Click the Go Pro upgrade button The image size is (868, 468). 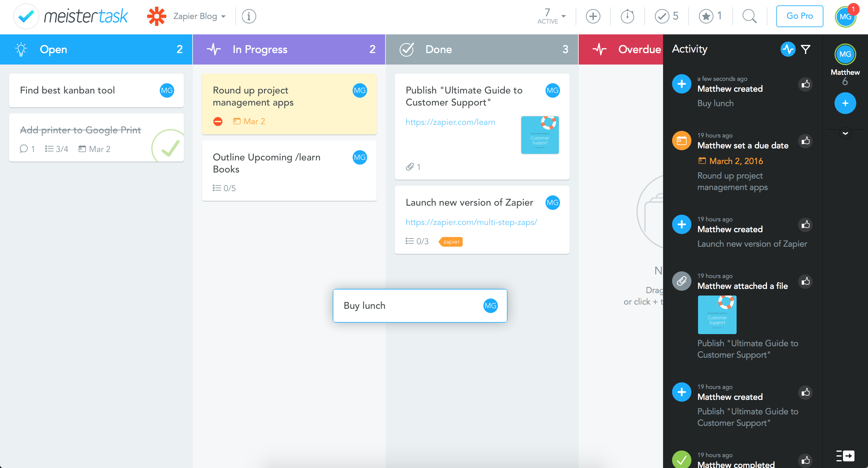pos(800,16)
